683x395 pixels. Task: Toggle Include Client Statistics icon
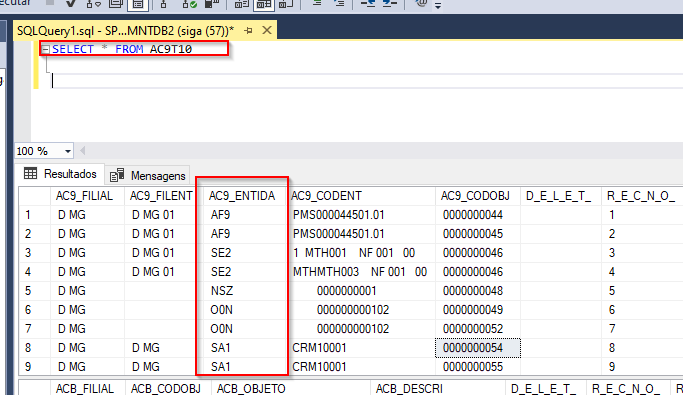[212, 4]
